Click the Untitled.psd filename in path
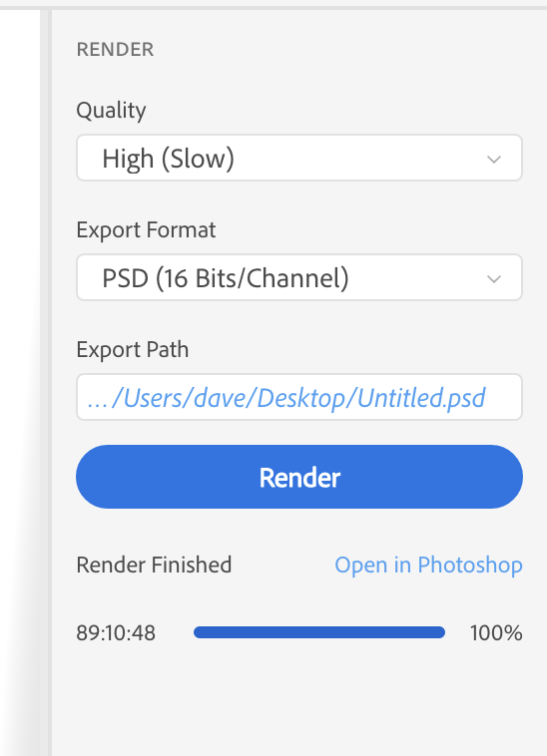 point(421,398)
